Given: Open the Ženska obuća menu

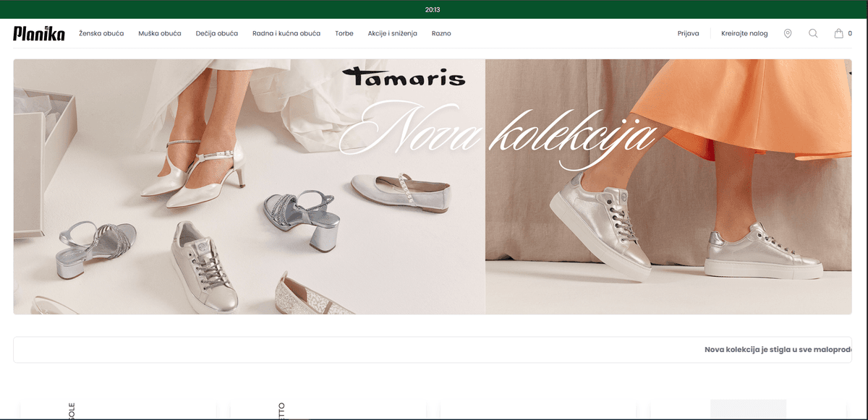Looking at the screenshot, I should 101,33.
